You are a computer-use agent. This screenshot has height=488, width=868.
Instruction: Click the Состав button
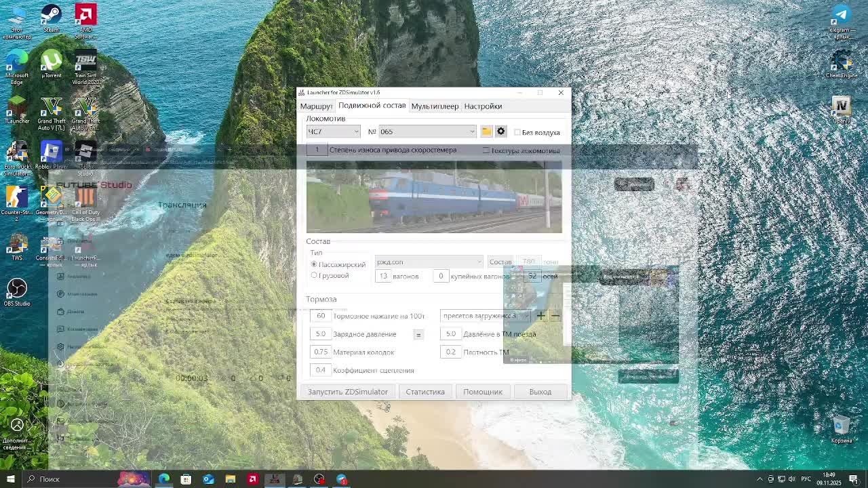500,262
